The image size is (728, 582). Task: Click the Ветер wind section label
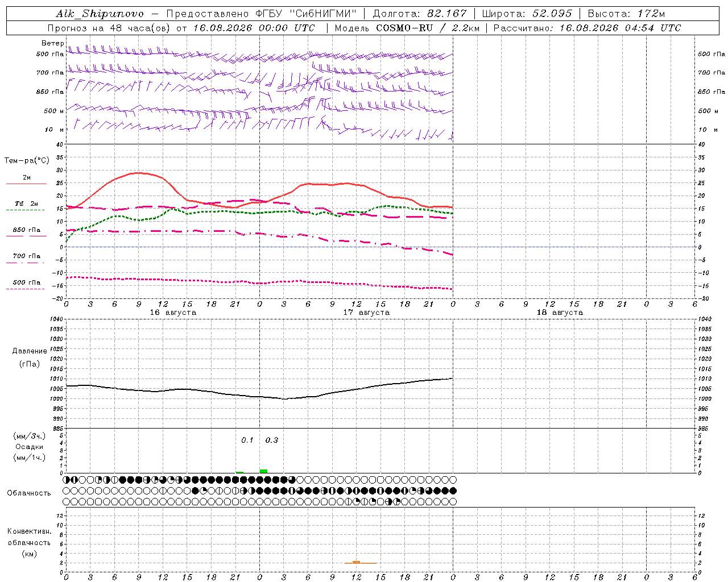point(52,43)
